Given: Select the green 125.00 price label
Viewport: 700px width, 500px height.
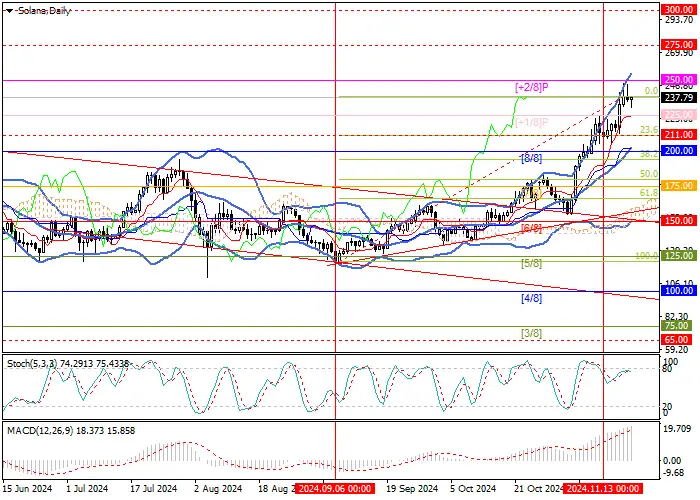Looking at the screenshot, I should (x=678, y=255).
